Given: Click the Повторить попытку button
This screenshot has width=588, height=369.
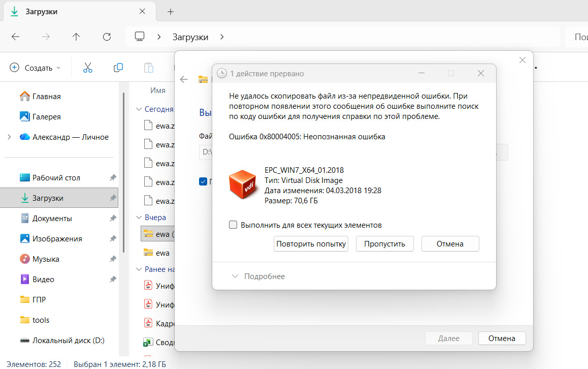Looking at the screenshot, I should pos(311,243).
